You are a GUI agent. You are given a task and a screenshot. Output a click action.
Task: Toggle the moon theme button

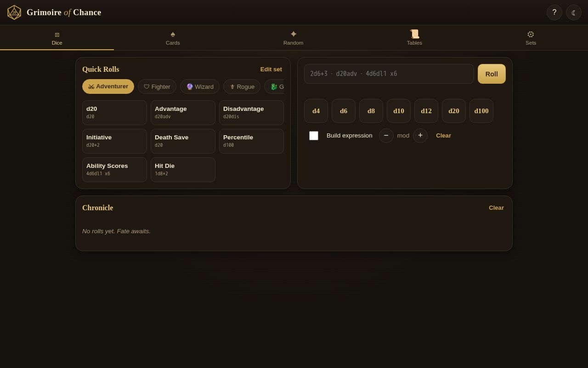point(574,12)
